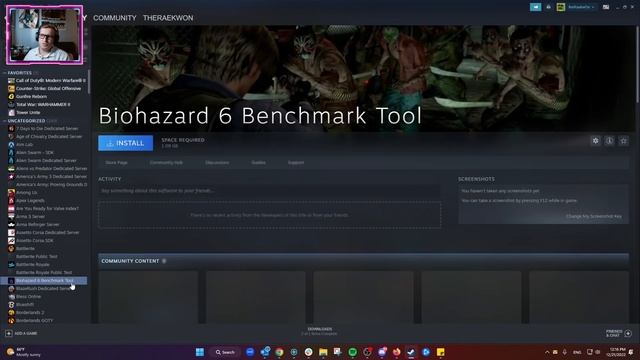Switch to the Guides tab
This screenshot has width=640, height=360.
(x=258, y=162)
